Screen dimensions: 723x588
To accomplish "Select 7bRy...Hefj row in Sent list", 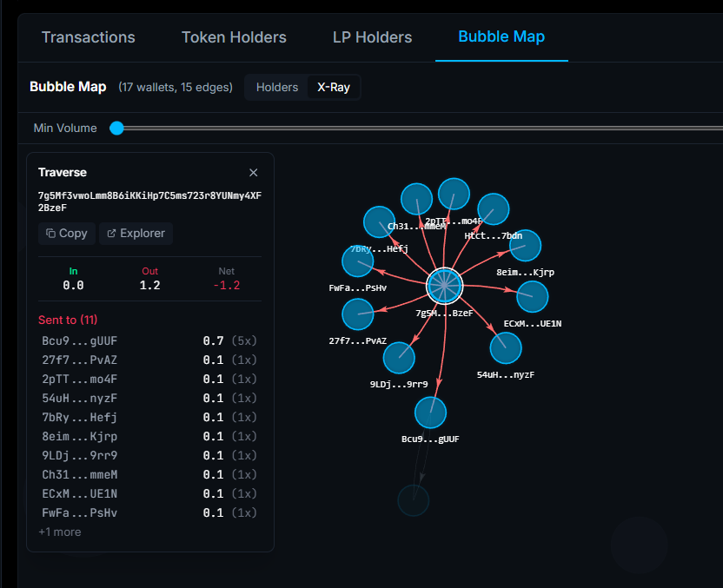I will [149, 417].
